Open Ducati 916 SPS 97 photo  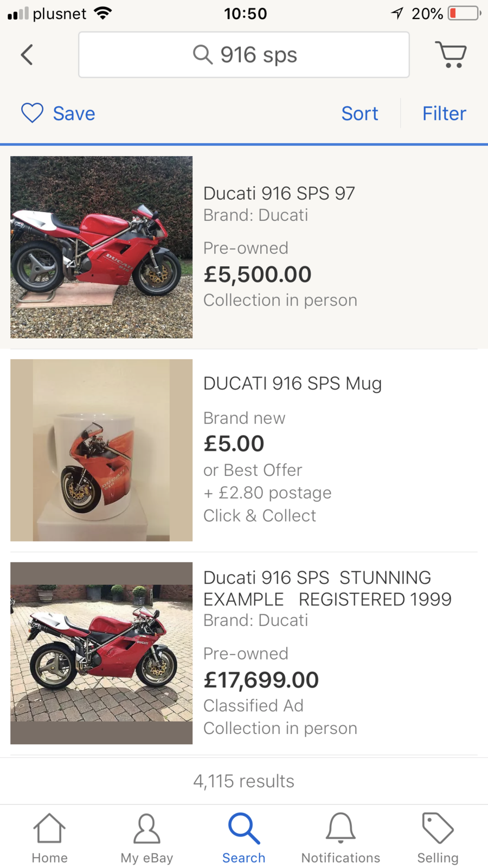pos(101,247)
